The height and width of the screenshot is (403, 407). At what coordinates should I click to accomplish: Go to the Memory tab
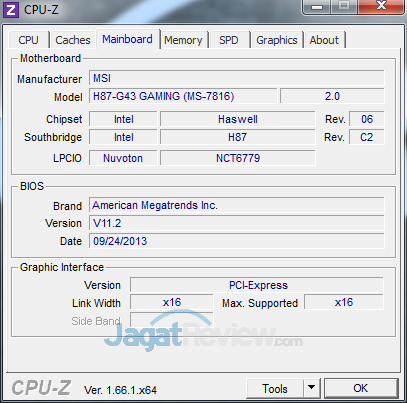[x=183, y=40]
